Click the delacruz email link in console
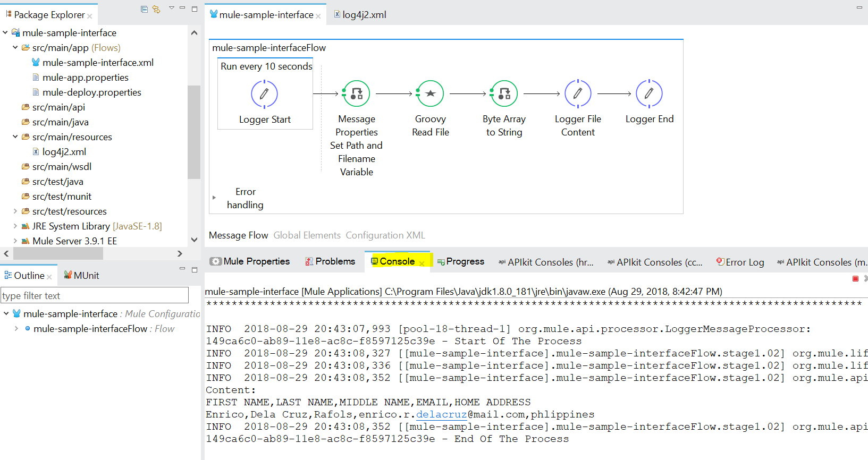 (x=441, y=414)
